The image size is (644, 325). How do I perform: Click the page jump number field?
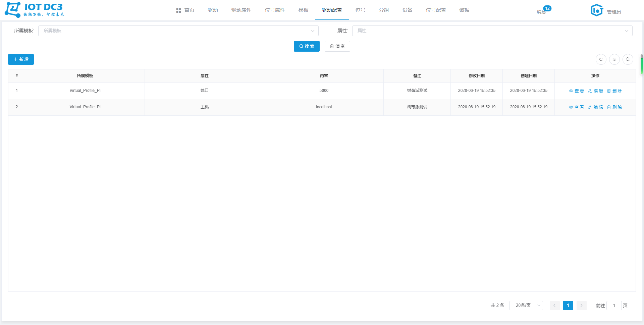point(614,306)
